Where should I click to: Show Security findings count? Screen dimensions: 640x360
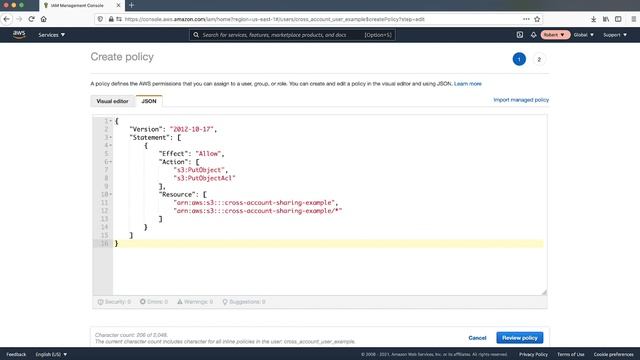click(x=114, y=302)
